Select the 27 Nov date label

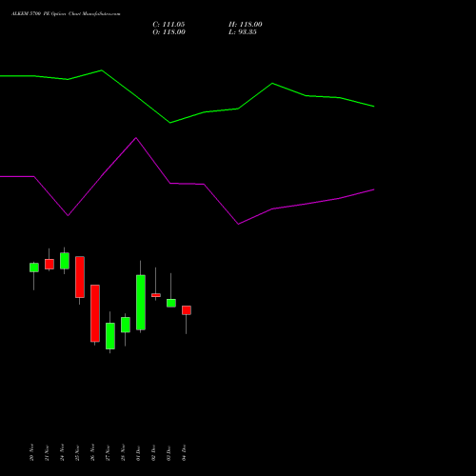coord(108,452)
